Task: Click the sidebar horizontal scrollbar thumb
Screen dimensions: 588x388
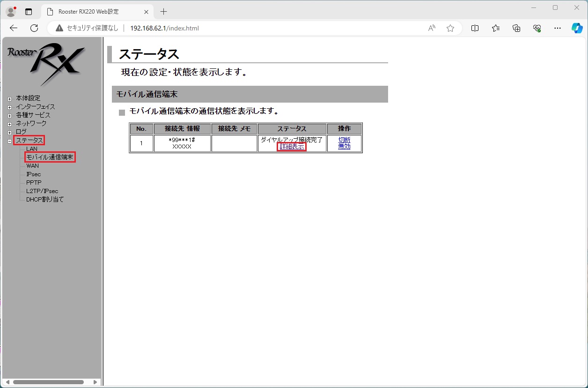Action: (48, 382)
